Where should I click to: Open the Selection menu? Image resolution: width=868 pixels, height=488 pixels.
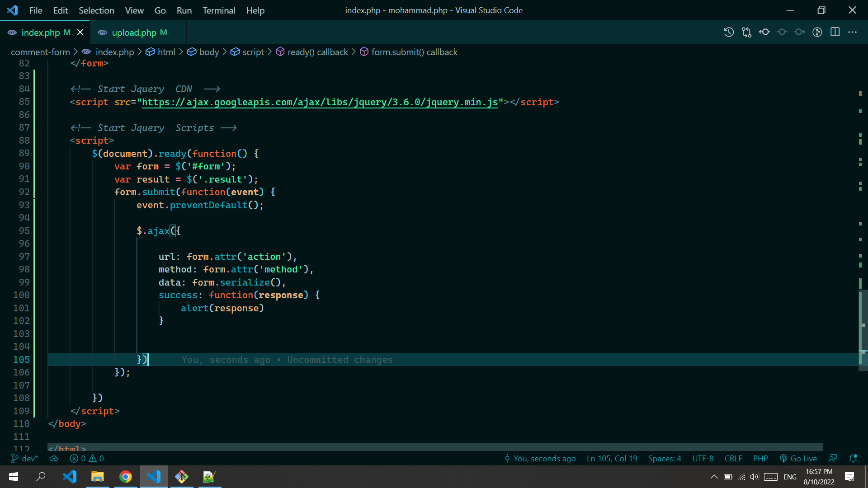pos(96,10)
